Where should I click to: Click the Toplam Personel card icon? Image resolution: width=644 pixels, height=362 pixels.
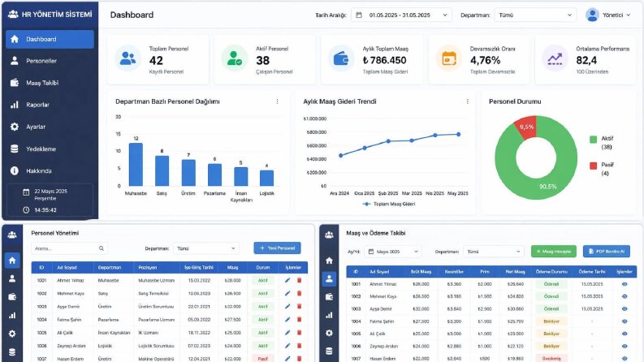(x=128, y=59)
